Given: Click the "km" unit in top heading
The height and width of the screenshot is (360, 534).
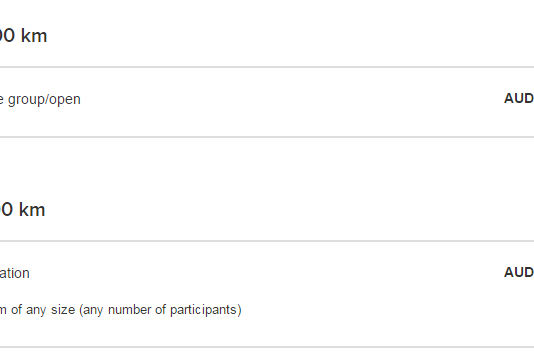Looking at the screenshot, I should [x=34, y=35].
